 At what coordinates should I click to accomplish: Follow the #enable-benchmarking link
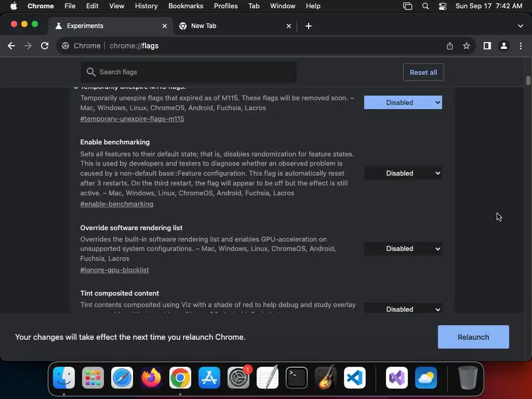[x=117, y=204]
